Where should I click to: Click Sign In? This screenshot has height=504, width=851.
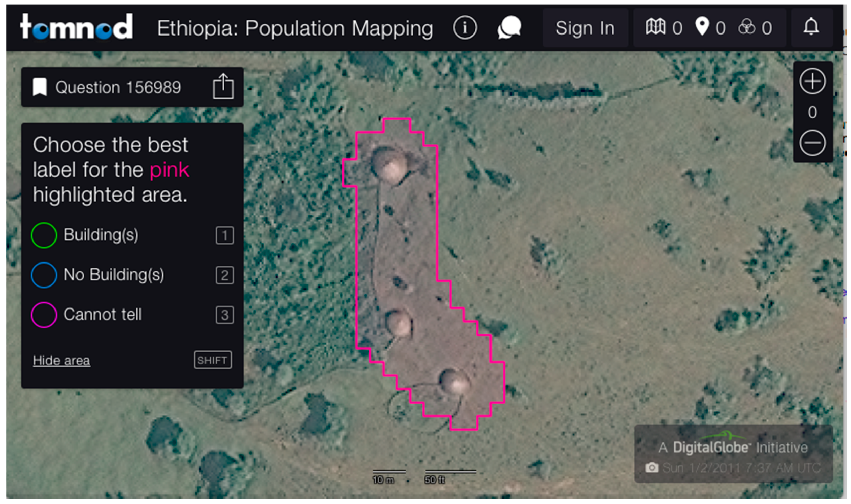[x=585, y=28]
